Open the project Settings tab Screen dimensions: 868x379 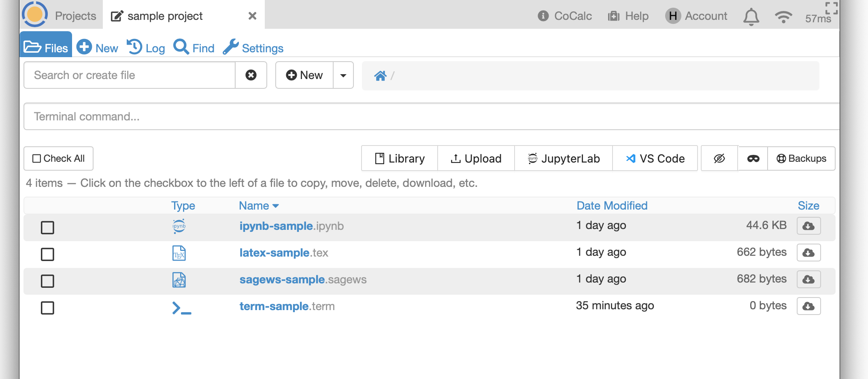(253, 48)
